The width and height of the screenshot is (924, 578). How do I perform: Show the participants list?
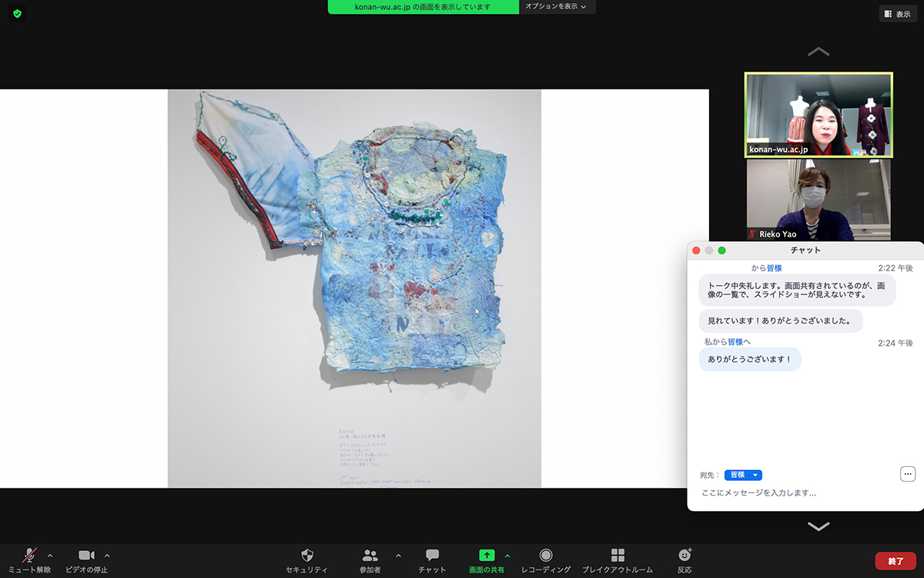(370, 560)
